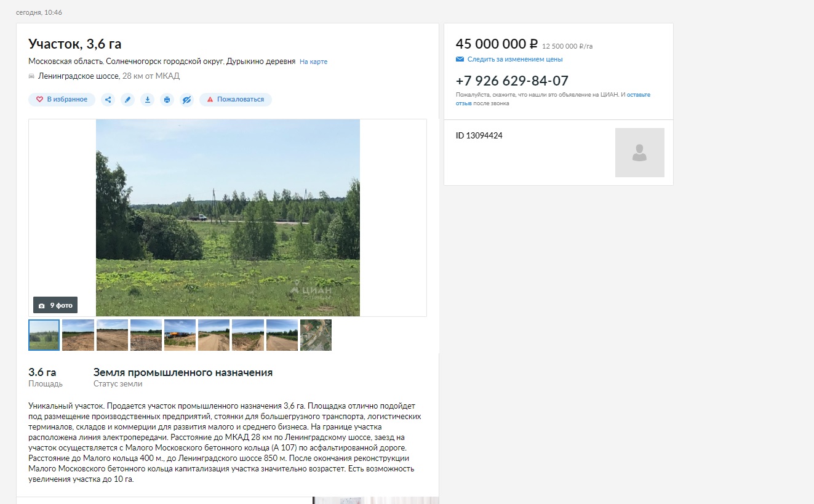Select the second photo thumbnail
The height and width of the screenshot is (504, 814).
78,335
